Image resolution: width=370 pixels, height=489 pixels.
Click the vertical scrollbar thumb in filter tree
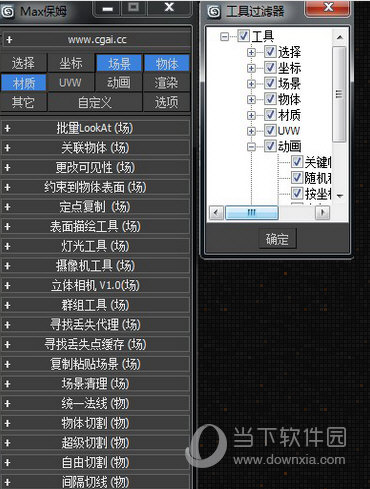click(x=339, y=95)
